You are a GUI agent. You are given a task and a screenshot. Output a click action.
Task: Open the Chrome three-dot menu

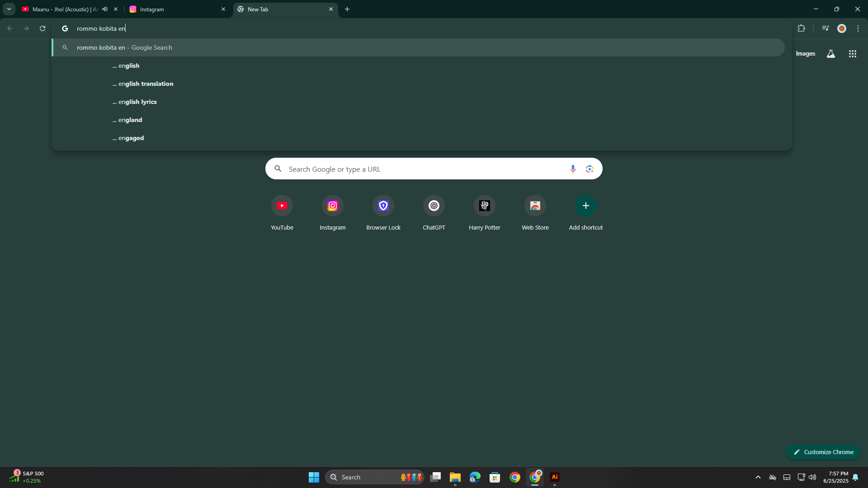pos(858,28)
